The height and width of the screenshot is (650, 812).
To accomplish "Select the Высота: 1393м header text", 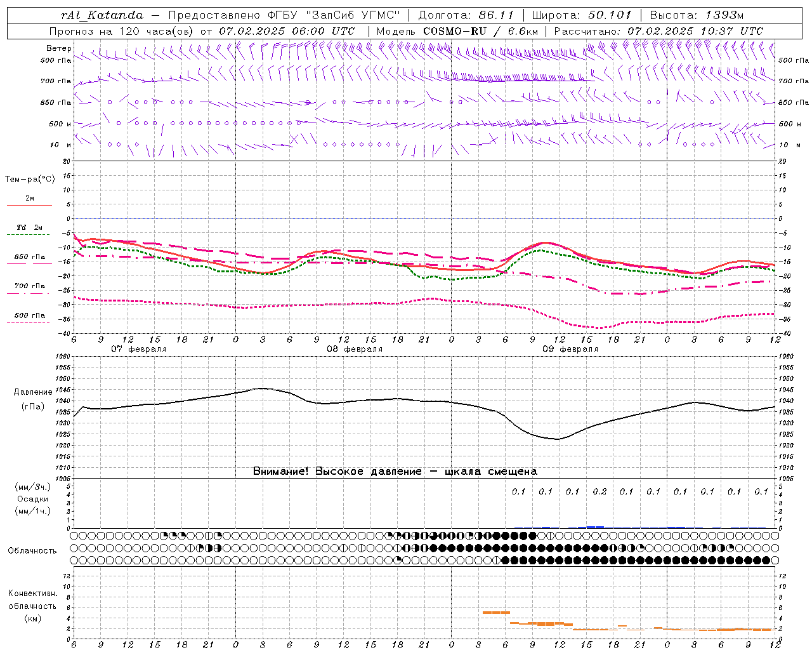I will pos(697,15).
